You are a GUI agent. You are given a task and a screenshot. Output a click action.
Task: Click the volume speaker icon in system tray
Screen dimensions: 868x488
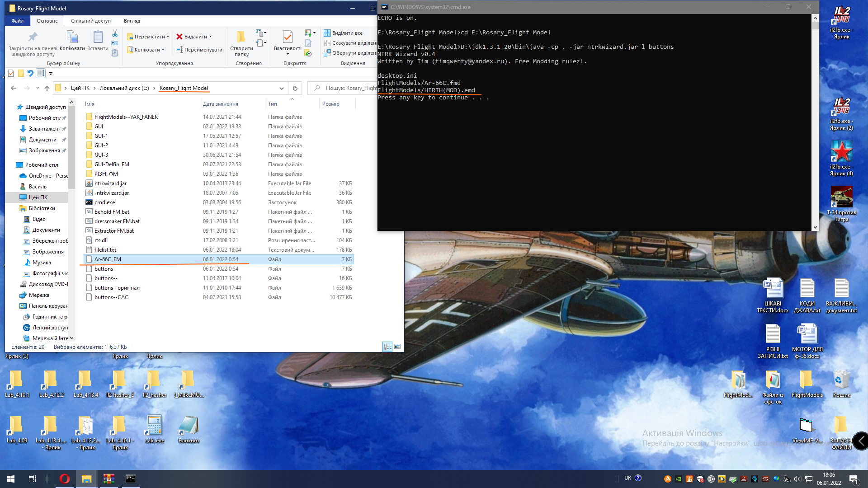coord(797,479)
